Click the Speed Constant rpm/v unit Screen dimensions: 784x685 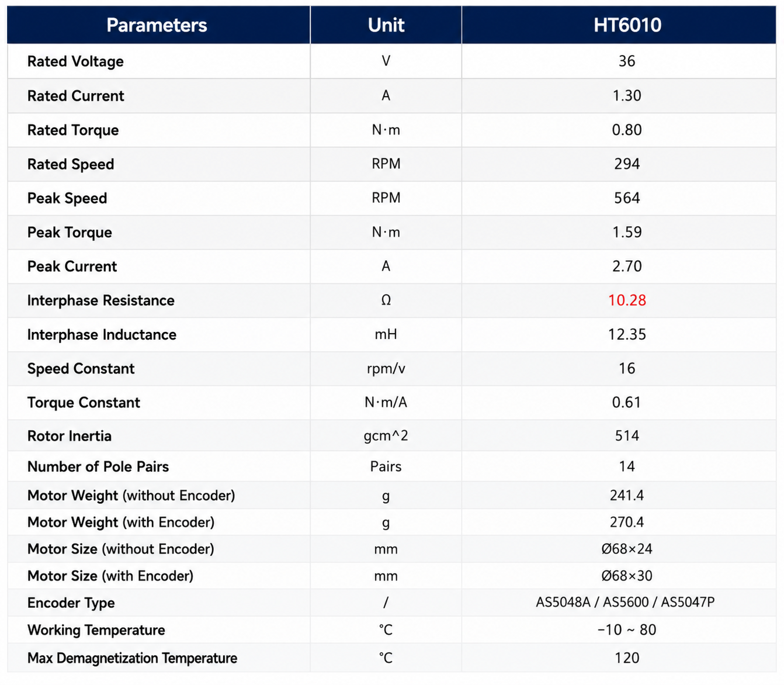coord(386,369)
